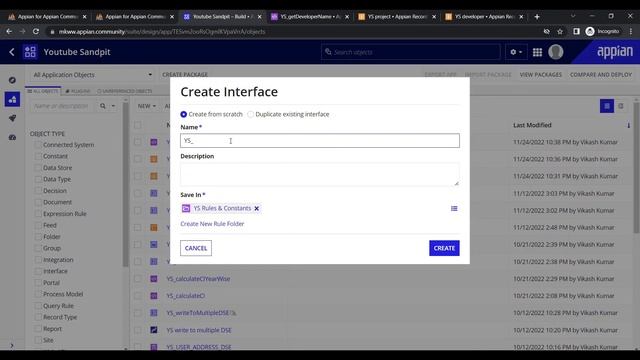Viewport: 640px width, 360px height.
Task: Open the NEW objects dropdown
Action: click(x=147, y=106)
